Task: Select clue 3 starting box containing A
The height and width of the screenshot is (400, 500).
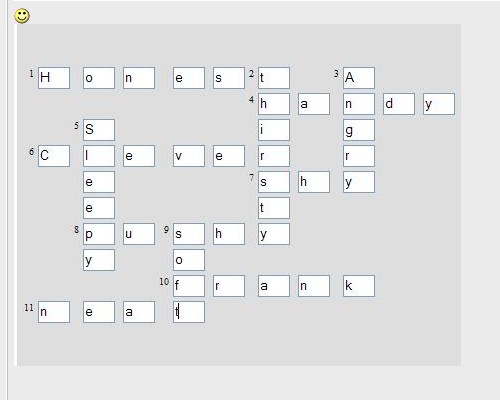Action: click(x=359, y=78)
